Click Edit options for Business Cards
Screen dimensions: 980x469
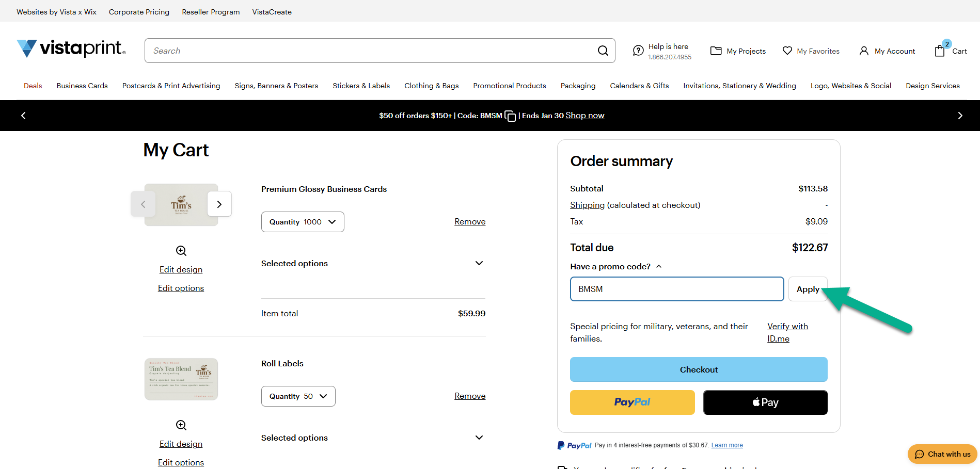[x=181, y=288]
